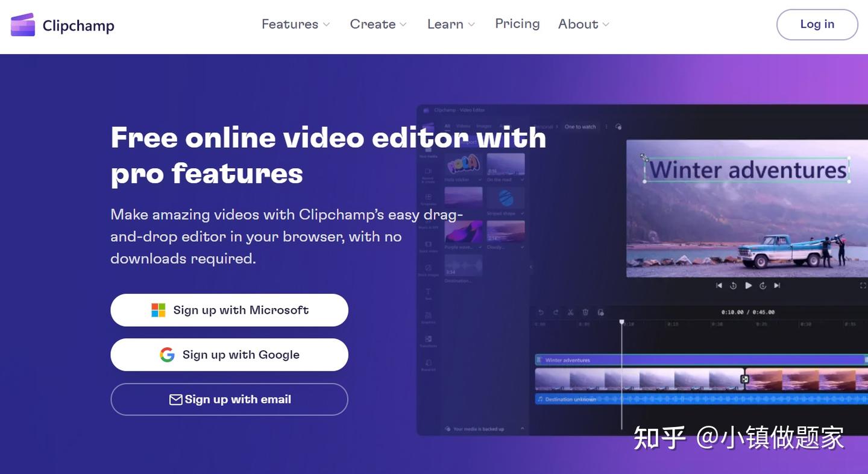Click the envelope icon on the email signup button

pyautogui.click(x=175, y=399)
